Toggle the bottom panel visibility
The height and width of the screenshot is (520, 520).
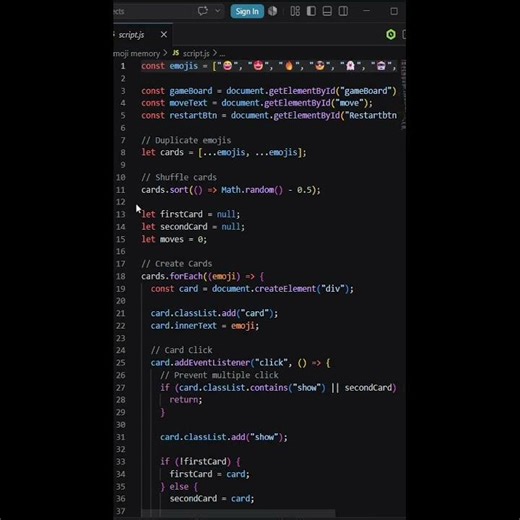pyautogui.click(x=327, y=11)
